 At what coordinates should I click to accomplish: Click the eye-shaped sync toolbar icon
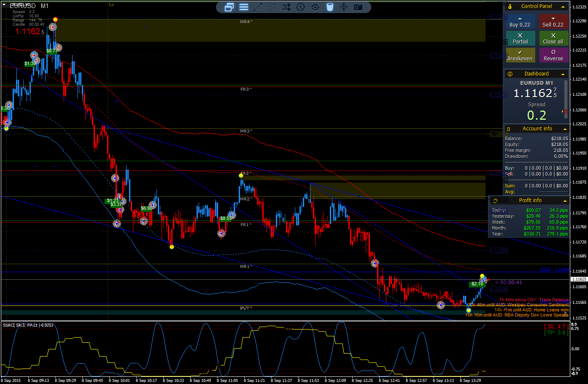tap(315, 7)
